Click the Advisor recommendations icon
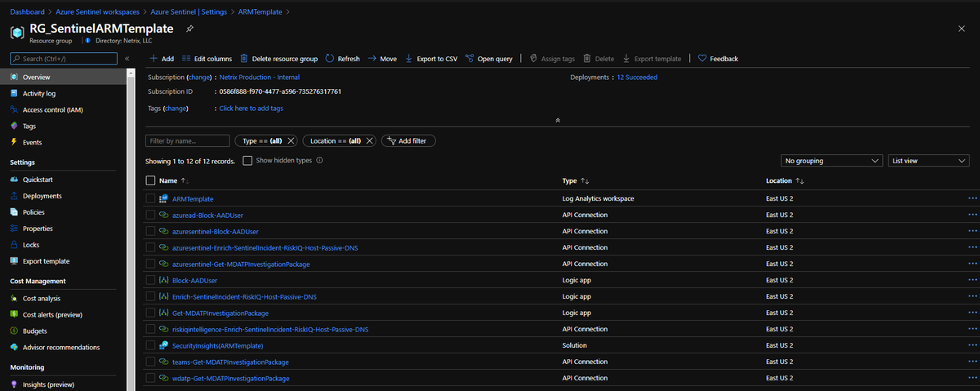Screen dimensions: 980x391 coord(14,347)
